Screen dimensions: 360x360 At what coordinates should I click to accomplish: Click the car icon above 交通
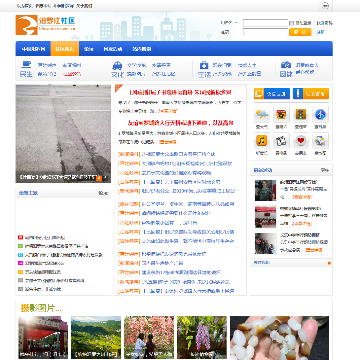(117, 65)
